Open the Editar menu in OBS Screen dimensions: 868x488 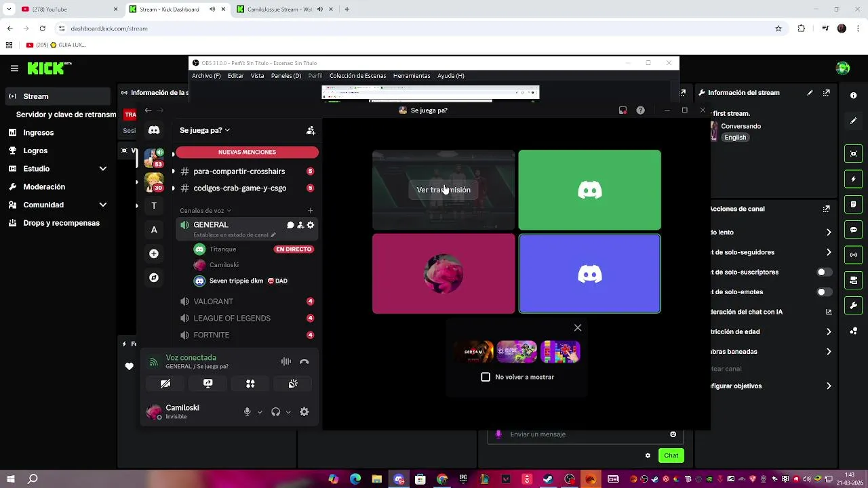235,76
